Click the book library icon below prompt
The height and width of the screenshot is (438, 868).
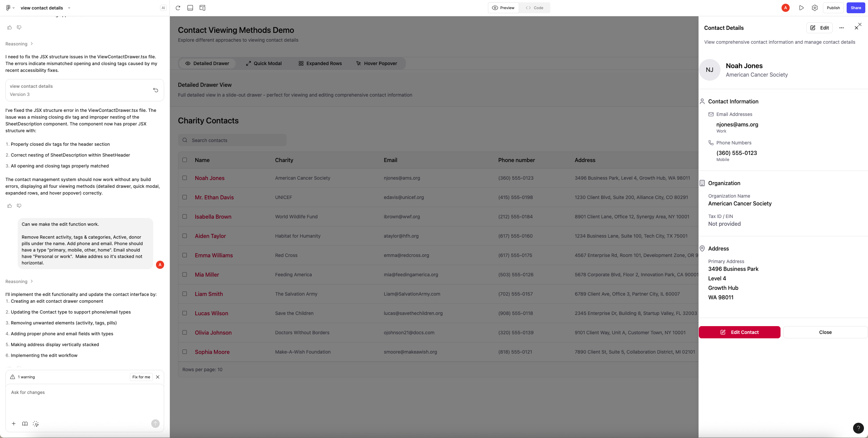(25, 424)
